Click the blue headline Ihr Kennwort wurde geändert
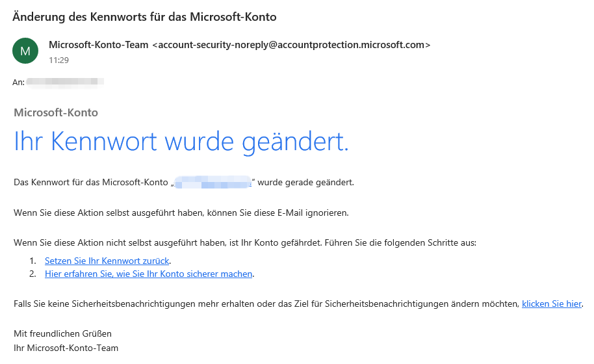 tap(181, 142)
